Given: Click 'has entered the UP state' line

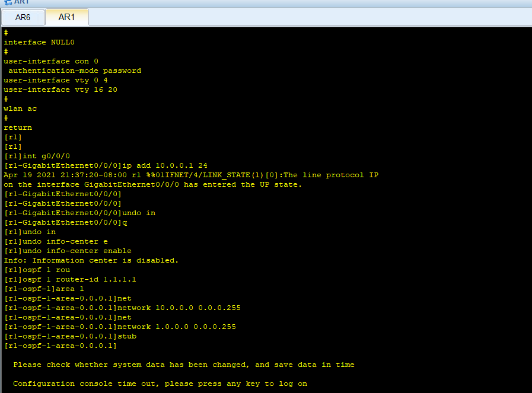Looking at the screenshot, I should (x=152, y=185).
